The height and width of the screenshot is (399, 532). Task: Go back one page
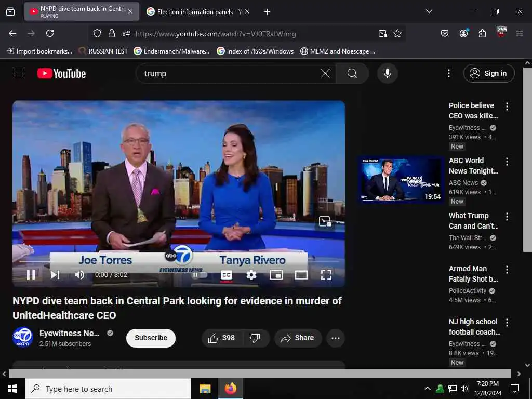pyautogui.click(x=12, y=33)
